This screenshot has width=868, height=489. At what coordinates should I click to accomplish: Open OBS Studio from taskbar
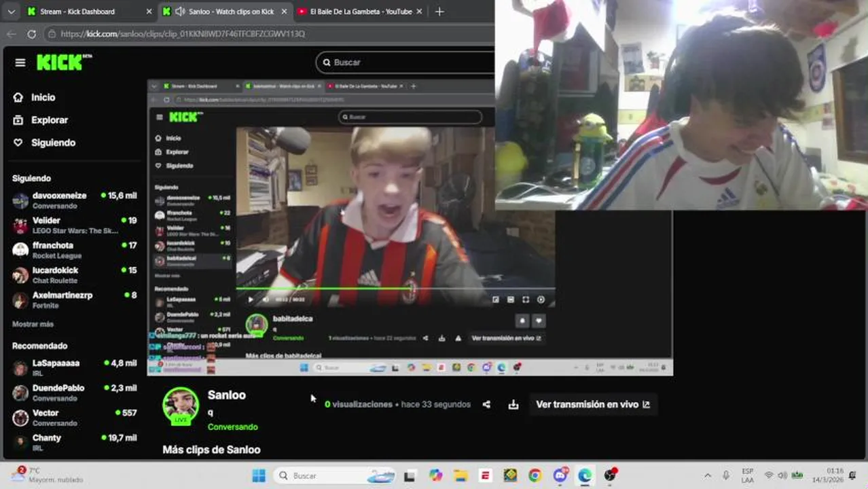tap(611, 475)
